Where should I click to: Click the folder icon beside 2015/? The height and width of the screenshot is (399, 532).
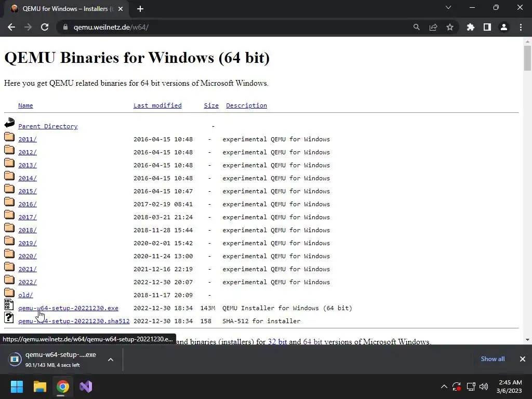tap(9, 189)
